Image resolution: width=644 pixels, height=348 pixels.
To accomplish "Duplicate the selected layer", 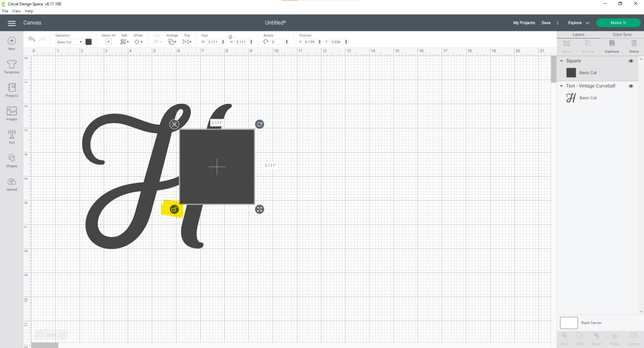I will [x=612, y=46].
